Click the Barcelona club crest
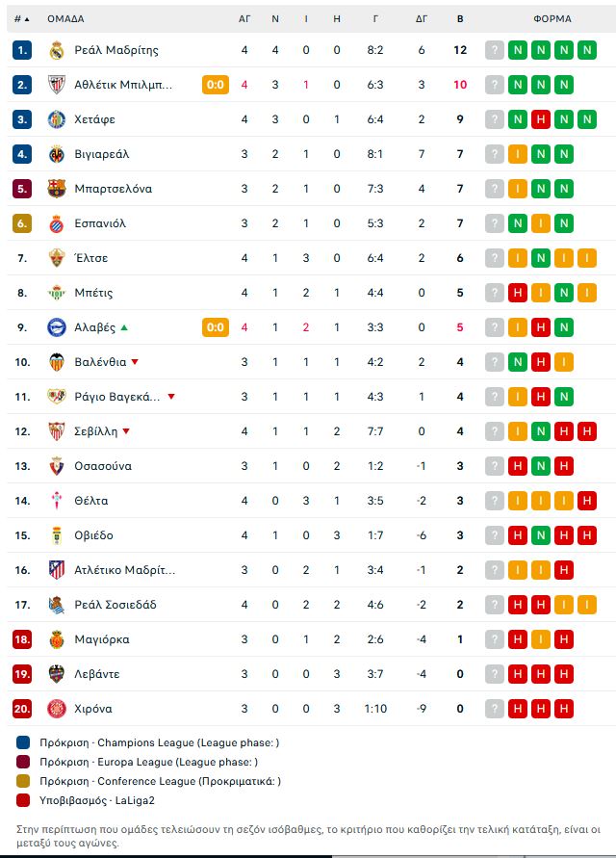616x858 pixels. click(57, 188)
